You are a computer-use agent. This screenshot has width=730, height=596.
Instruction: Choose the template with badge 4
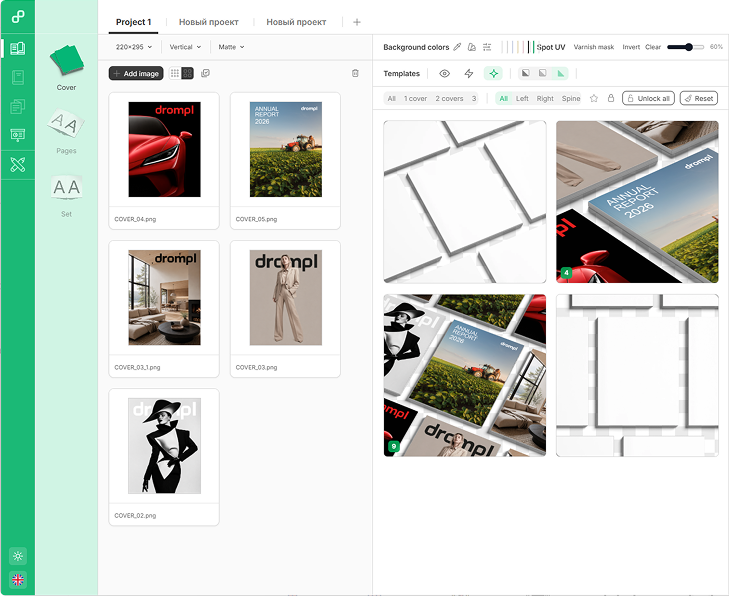click(x=637, y=202)
